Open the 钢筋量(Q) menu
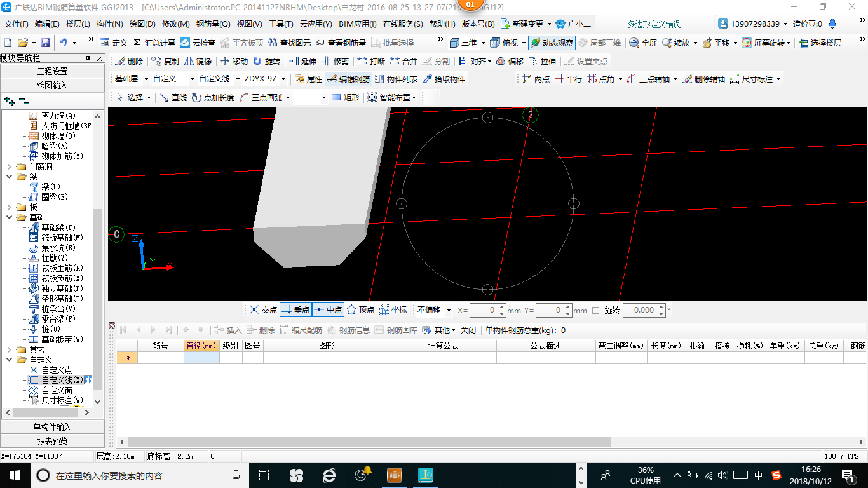The height and width of the screenshot is (488, 868). (213, 24)
